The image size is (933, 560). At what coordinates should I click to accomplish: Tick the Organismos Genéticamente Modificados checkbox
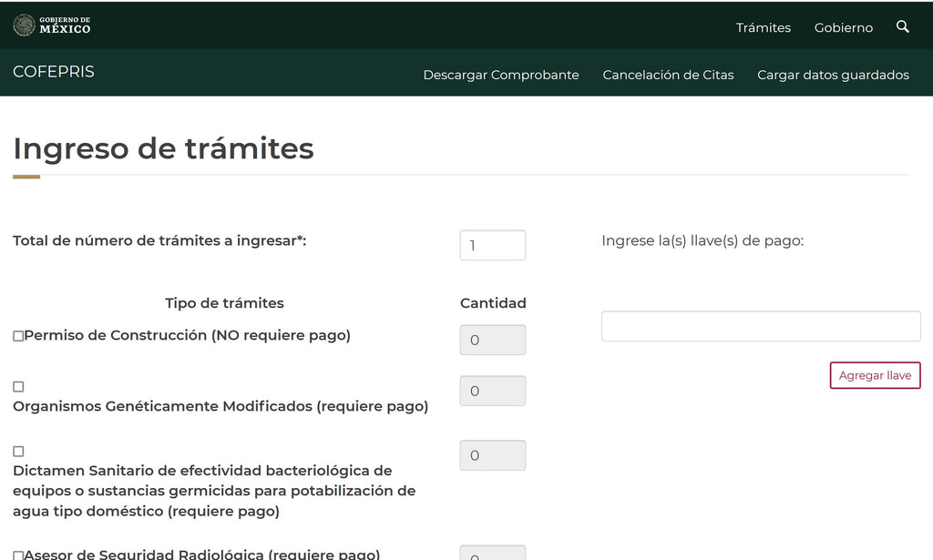point(18,387)
